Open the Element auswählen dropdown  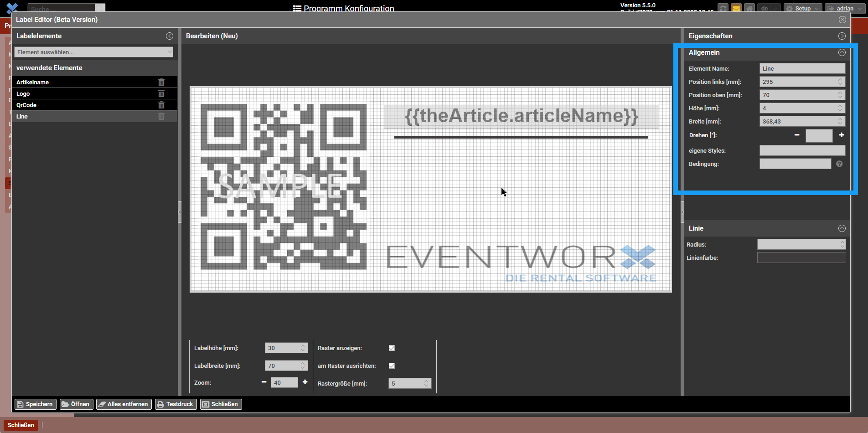click(x=93, y=52)
